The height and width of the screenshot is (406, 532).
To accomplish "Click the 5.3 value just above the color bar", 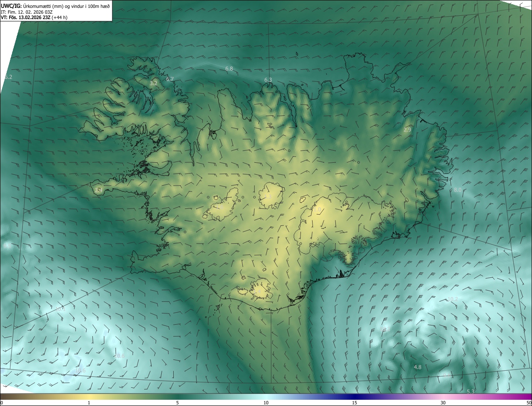I will point(470,391).
